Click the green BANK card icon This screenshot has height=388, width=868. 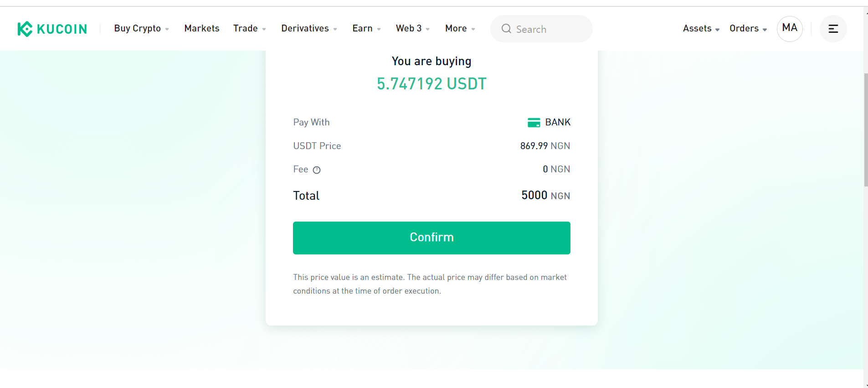[534, 122]
